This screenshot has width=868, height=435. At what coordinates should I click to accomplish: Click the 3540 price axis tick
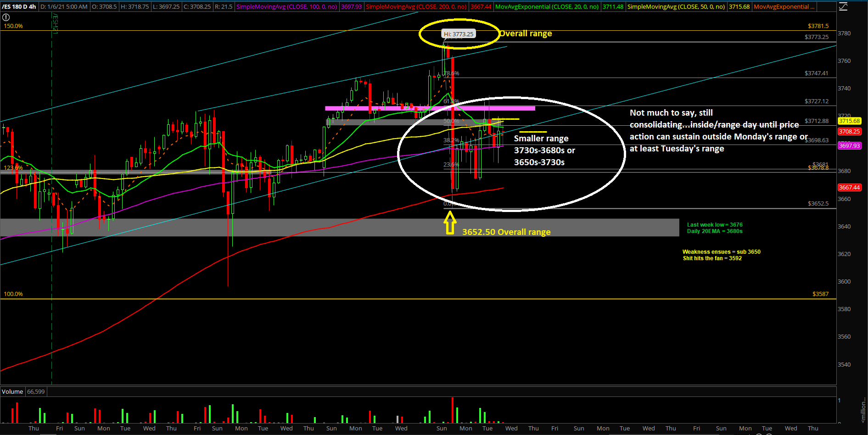point(844,365)
